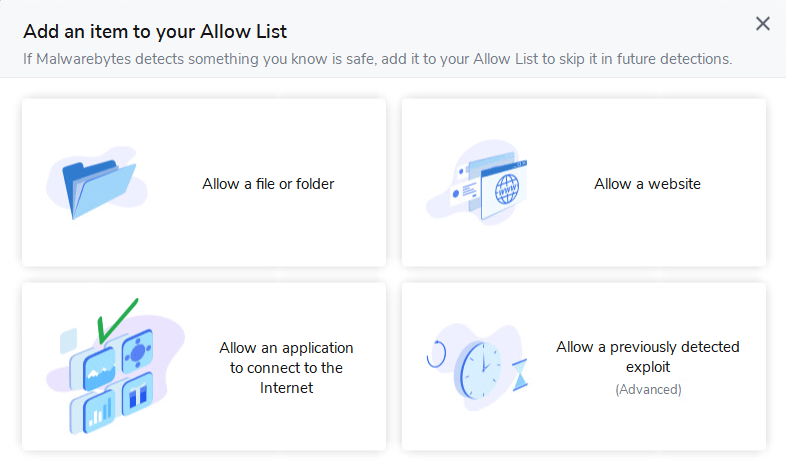
Task: Click the picture app tile under checkmark
Action: (x=100, y=368)
